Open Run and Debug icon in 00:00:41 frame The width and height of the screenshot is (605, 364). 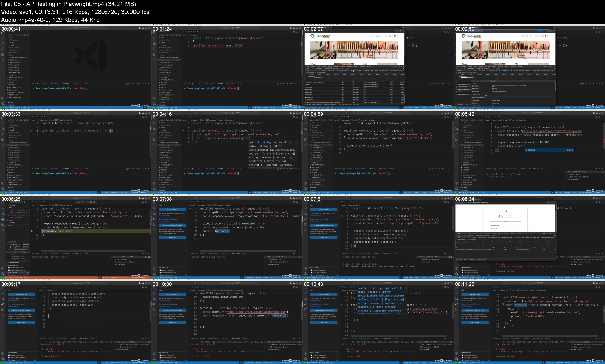point(3,49)
